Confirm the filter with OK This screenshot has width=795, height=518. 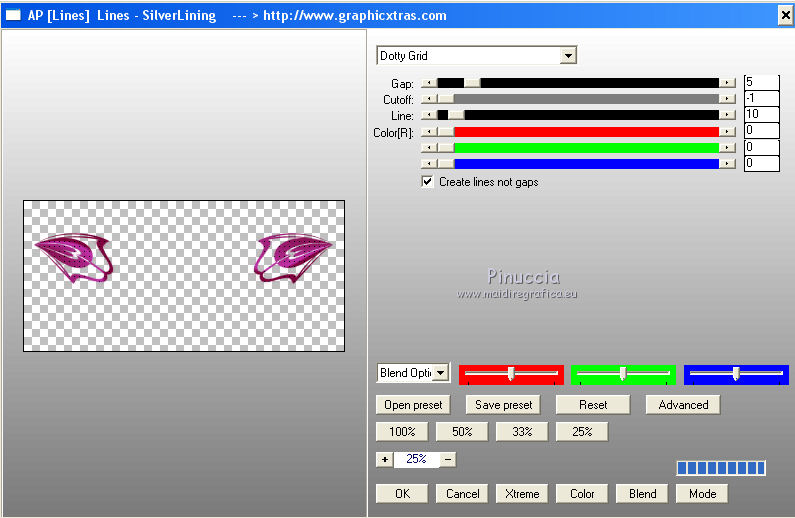tap(402, 494)
